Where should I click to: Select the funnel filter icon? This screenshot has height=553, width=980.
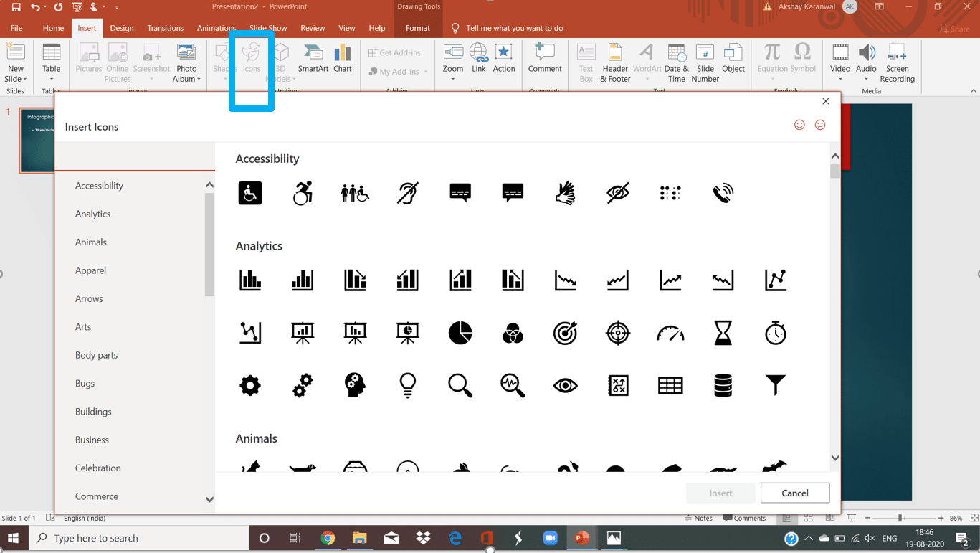click(x=775, y=385)
